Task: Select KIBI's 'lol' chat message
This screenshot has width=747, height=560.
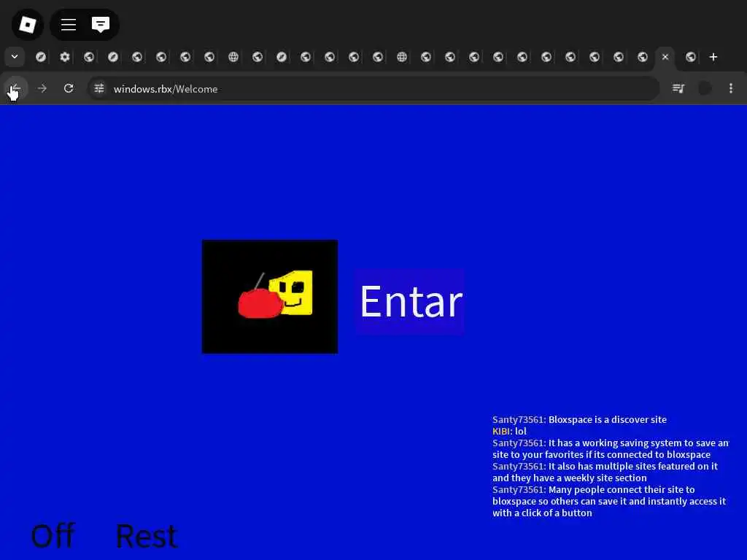Action: pos(509,432)
